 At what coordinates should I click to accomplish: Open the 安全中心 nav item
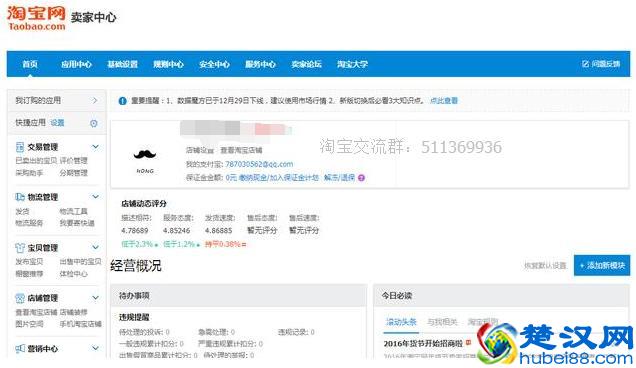click(x=214, y=64)
